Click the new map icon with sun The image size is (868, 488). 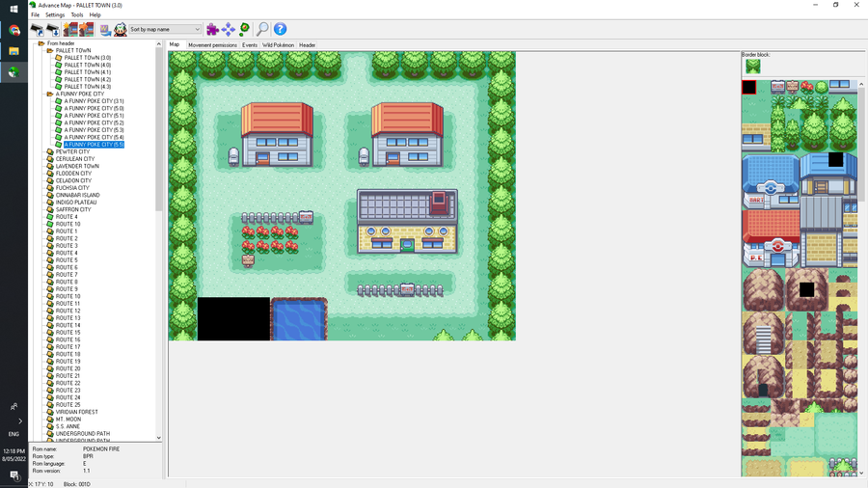click(70, 29)
